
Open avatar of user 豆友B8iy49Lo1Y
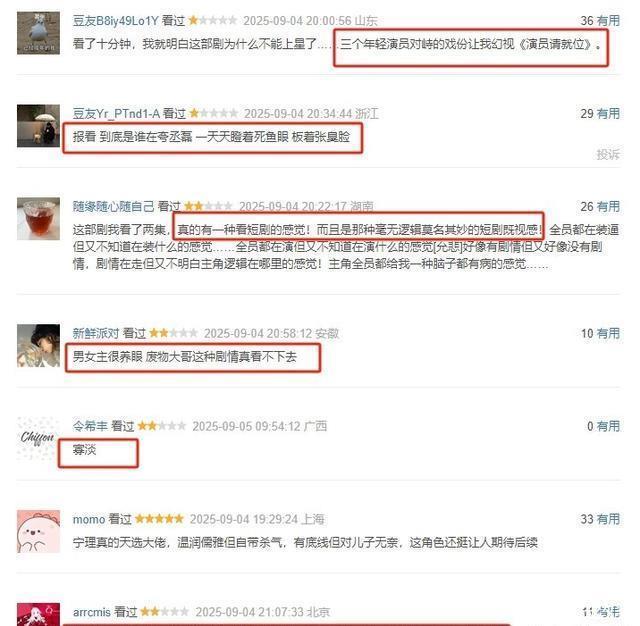click(x=38, y=33)
